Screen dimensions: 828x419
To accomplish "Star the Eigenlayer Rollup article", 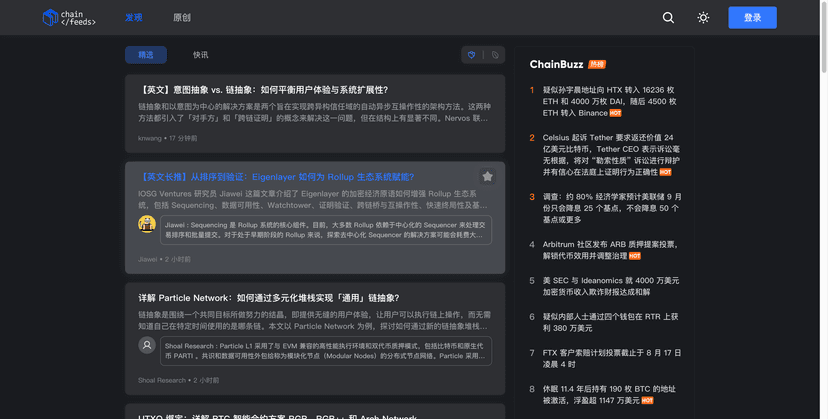I will [x=487, y=176].
